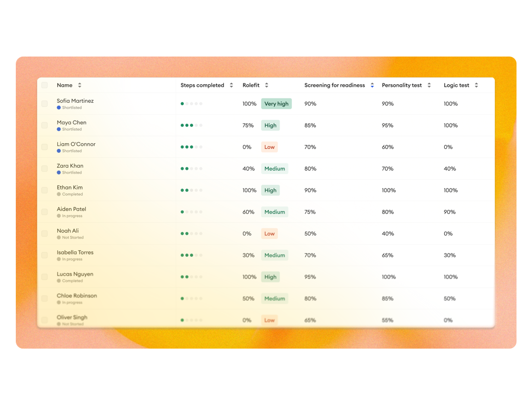Sort by Personality test using its arrows
This screenshot has height=405, width=532.
(x=429, y=85)
